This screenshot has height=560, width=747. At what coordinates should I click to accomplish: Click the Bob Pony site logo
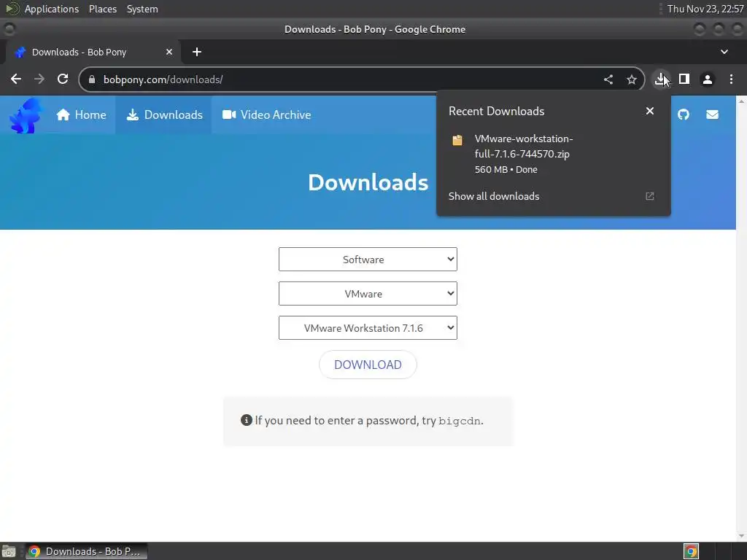click(25, 115)
